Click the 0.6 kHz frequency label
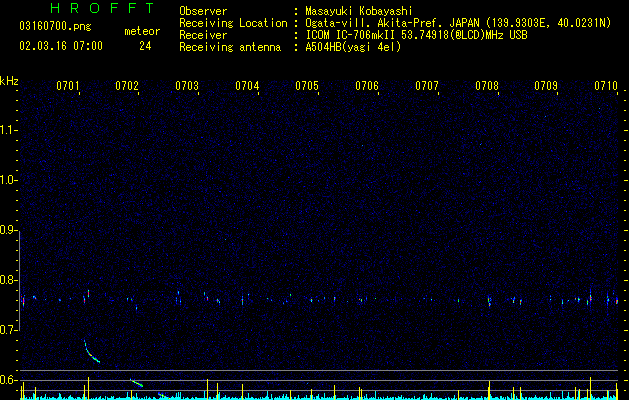 click(x=8, y=380)
